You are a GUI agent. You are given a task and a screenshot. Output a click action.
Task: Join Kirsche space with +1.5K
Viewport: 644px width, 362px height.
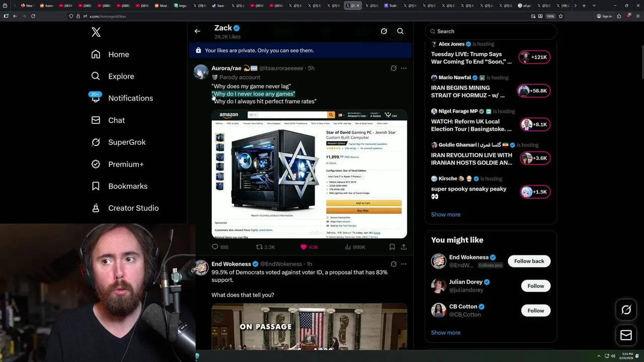coord(535,192)
